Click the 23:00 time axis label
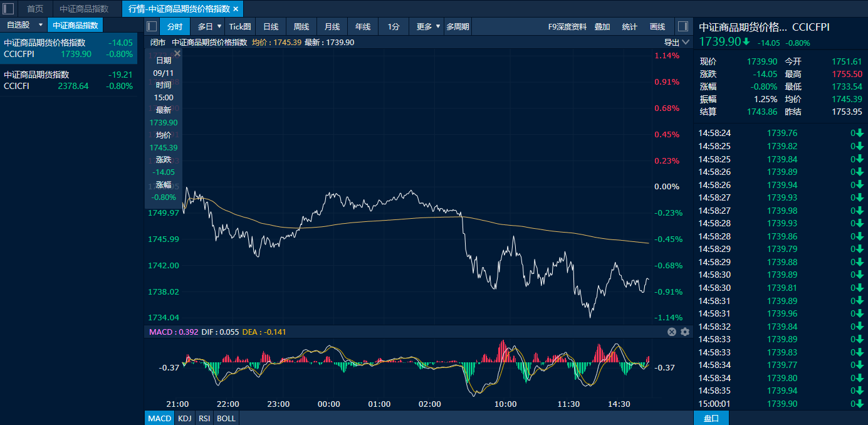This screenshot has height=425, width=868. [x=278, y=404]
